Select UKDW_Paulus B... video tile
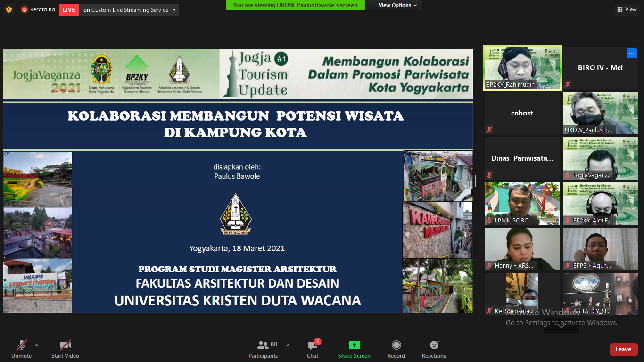 600,113
